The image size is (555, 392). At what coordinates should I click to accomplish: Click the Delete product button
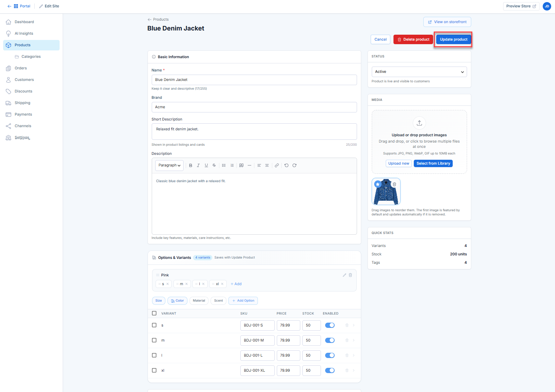(x=413, y=40)
